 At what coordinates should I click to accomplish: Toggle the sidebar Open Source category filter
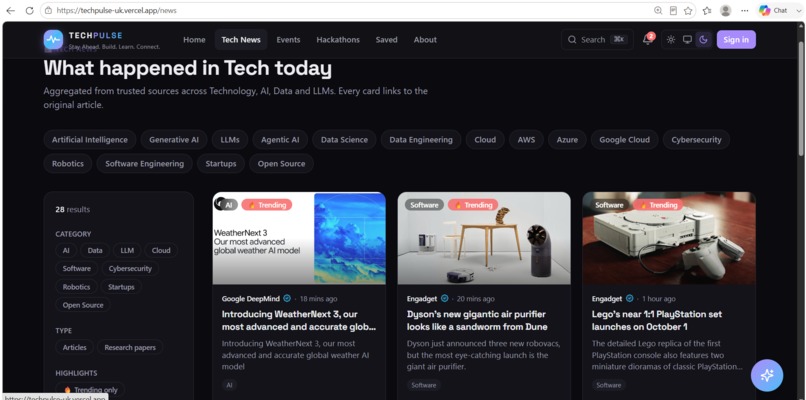[x=83, y=305]
